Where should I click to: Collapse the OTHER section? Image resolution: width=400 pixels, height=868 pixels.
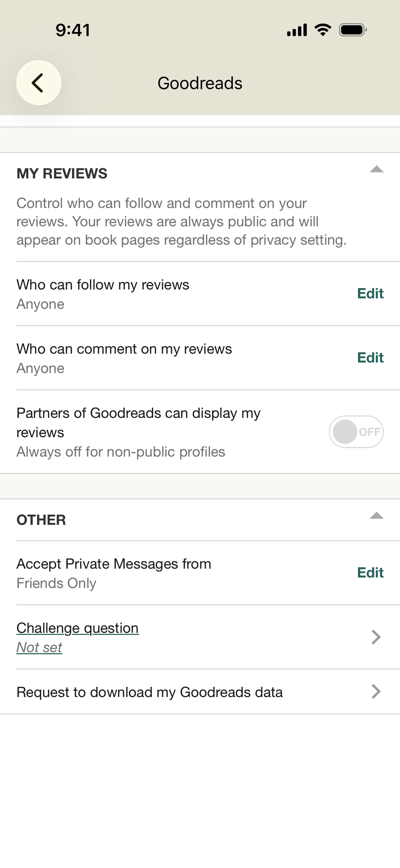tap(376, 516)
